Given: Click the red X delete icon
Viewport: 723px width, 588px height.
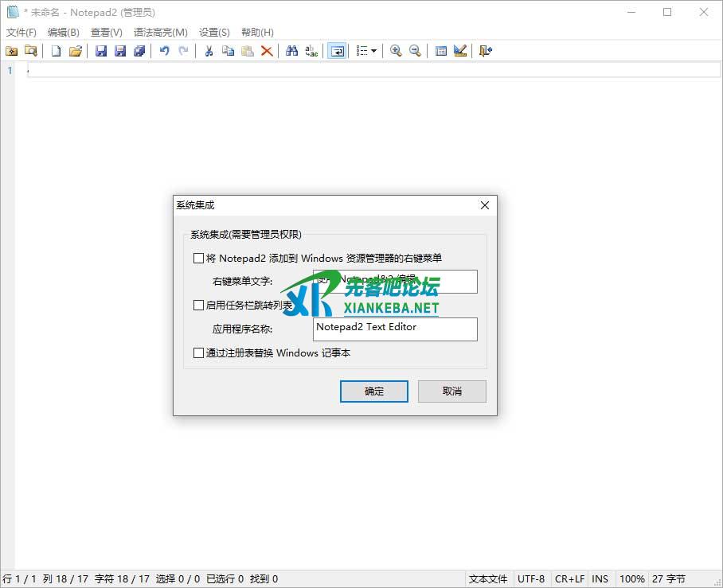Looking at the screenshot, I should click(x=267, y=51).
